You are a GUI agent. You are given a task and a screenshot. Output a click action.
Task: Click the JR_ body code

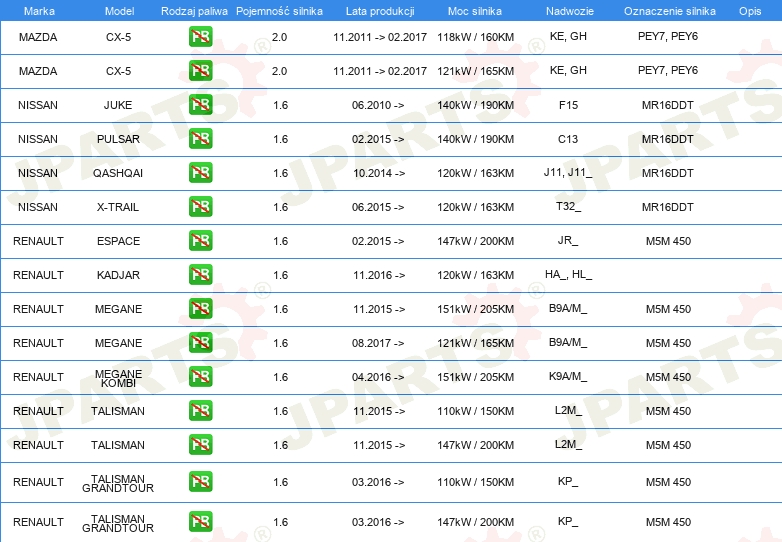[x=568, y=240]
